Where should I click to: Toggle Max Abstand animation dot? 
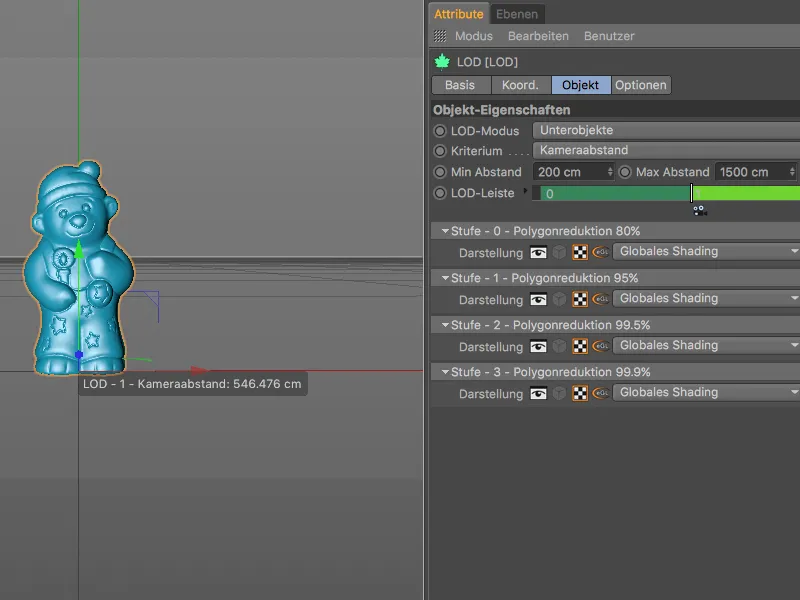tap(625, 172)
